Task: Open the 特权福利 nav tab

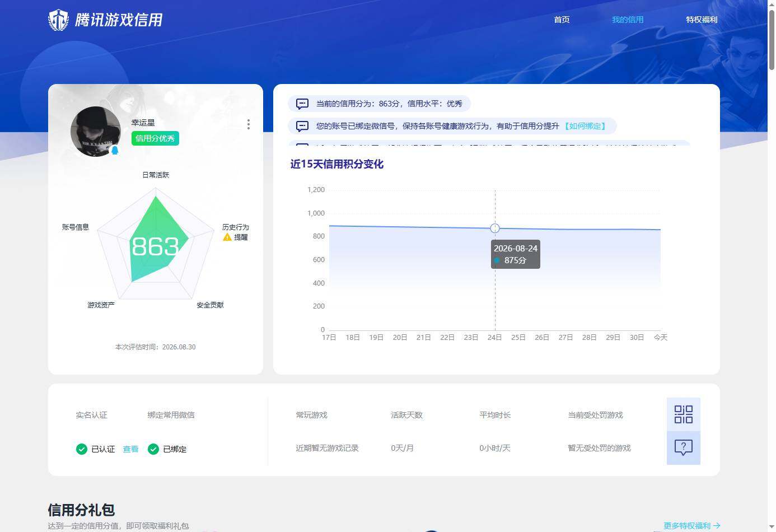Action: tap(702, 20)
